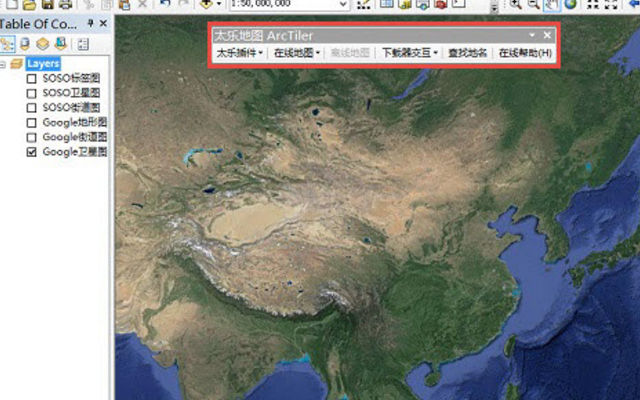The width and height of the screenshot is (640, 400).
Task: Select the Google地形图 layer name
Action: pos(75,122)
